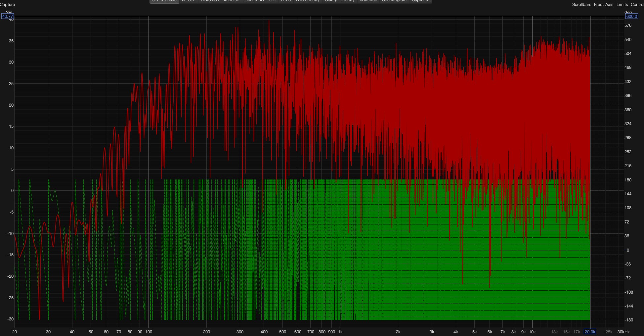Click the 200 frequency axis label

click(206, 332)
